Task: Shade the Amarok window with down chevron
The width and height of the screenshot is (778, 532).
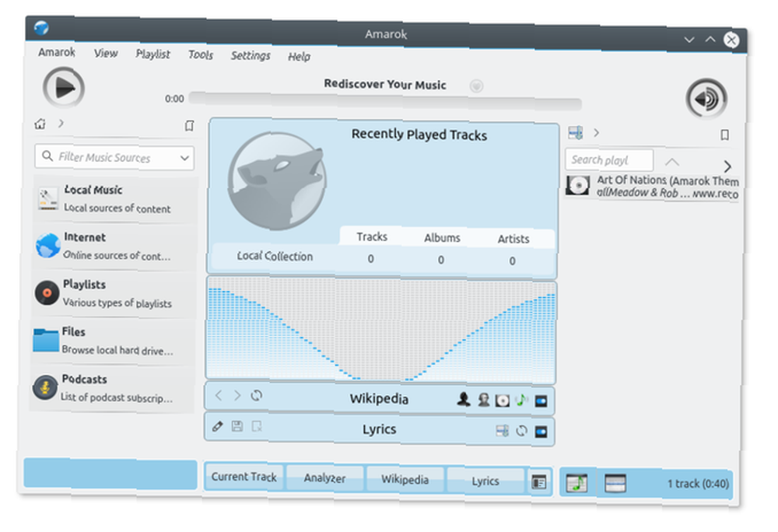Action: 689,40
